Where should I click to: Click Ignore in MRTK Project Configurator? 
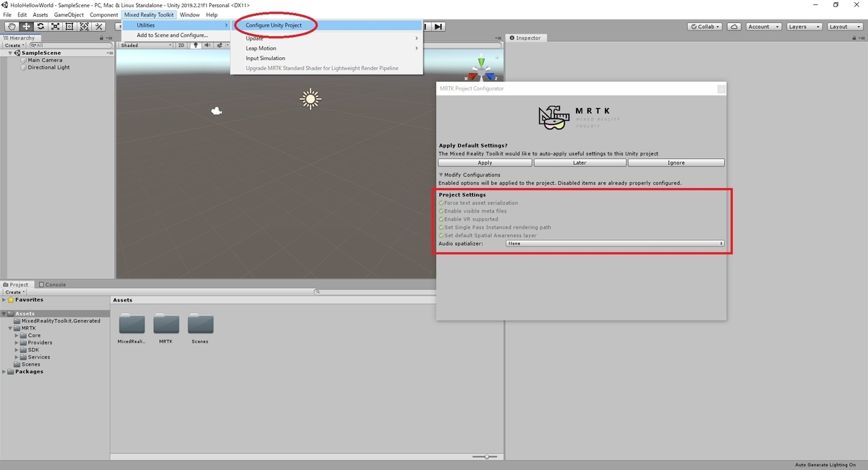coord(676,163)
